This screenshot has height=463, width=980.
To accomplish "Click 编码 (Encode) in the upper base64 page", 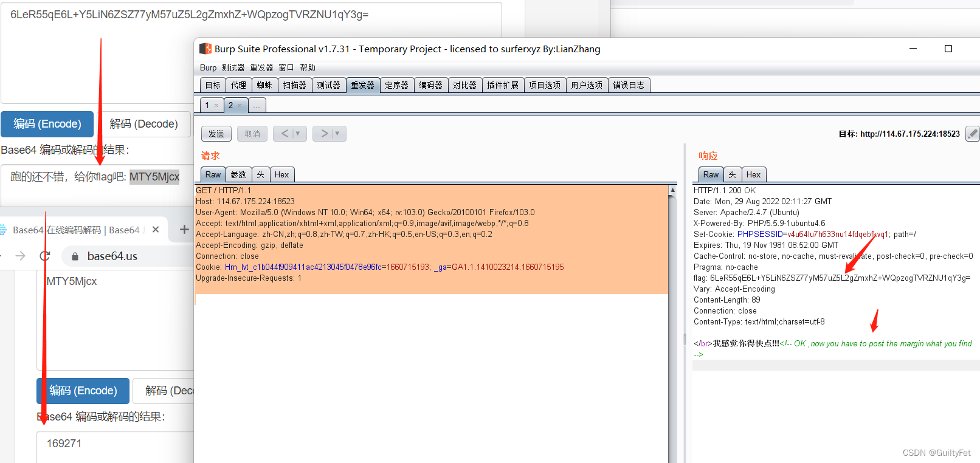I will 47,124.
